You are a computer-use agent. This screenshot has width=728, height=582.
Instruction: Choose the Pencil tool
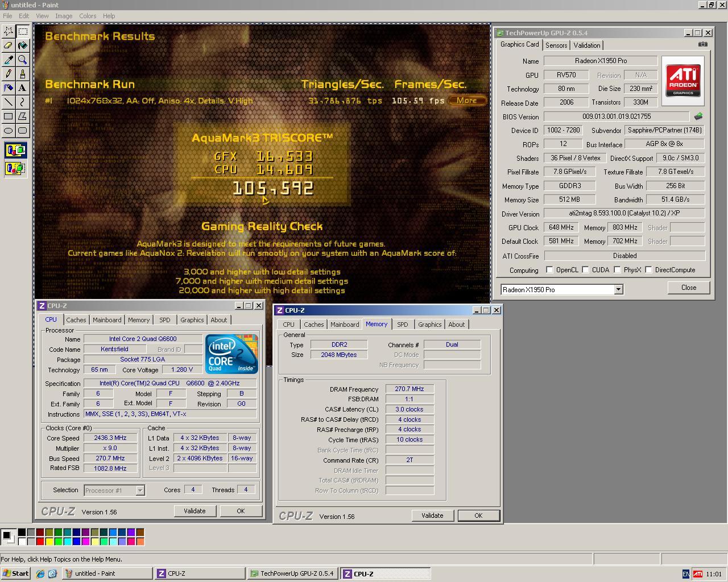9,74
